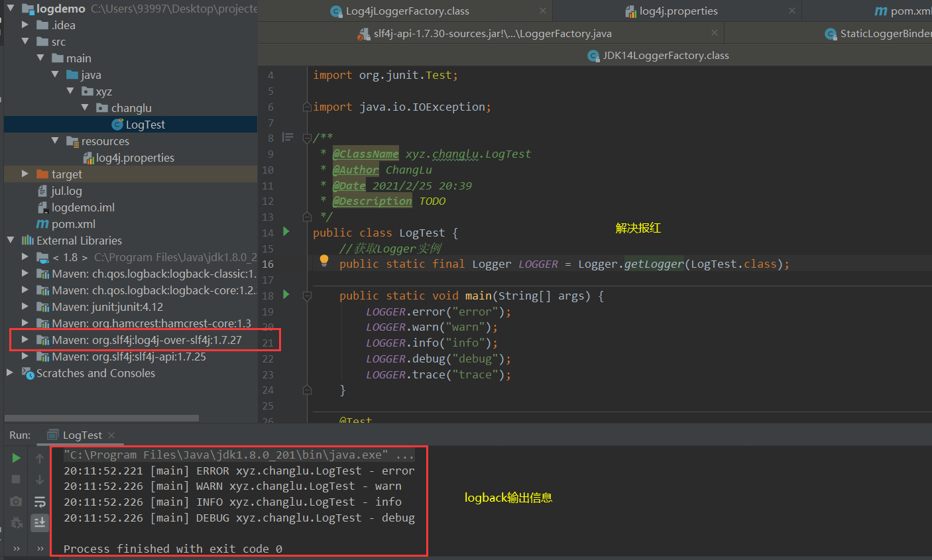The width and height of the screenshot is (932, 560).
Task: Click the jul.log file icon
Action: point(42,191)
